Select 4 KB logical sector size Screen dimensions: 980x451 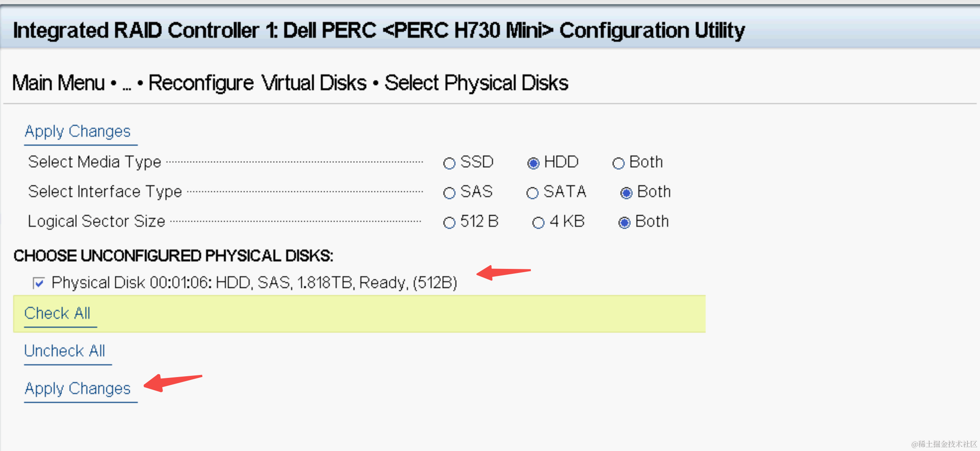pos(538,223)
